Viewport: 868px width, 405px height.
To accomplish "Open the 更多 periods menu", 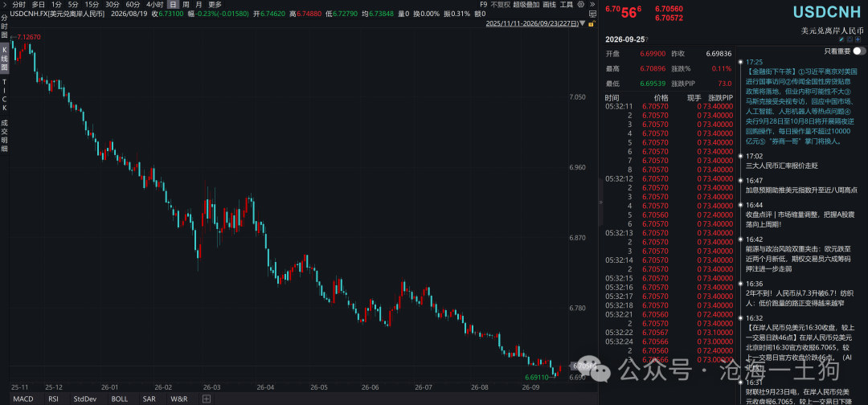I will pos(215,4).
